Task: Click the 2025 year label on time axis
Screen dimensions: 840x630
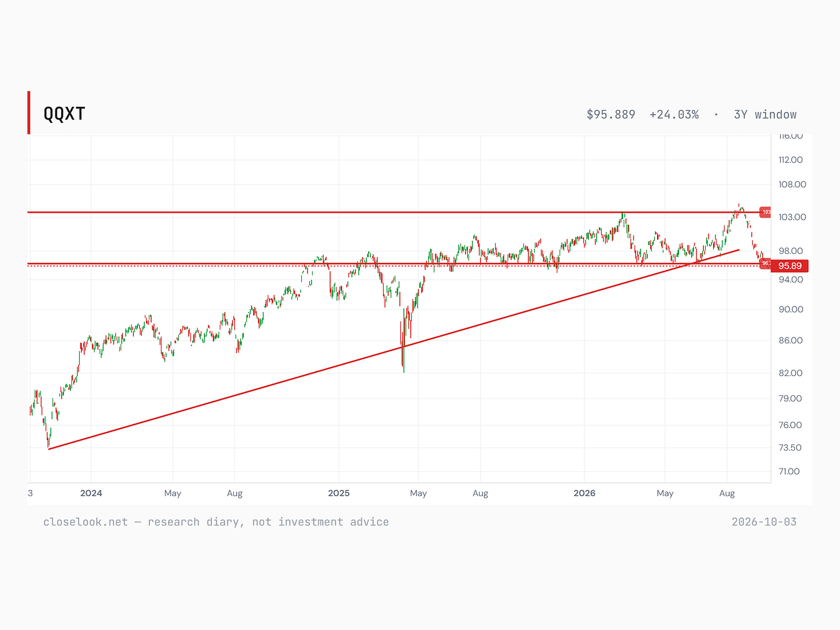Action: click(x=339, y=493)
